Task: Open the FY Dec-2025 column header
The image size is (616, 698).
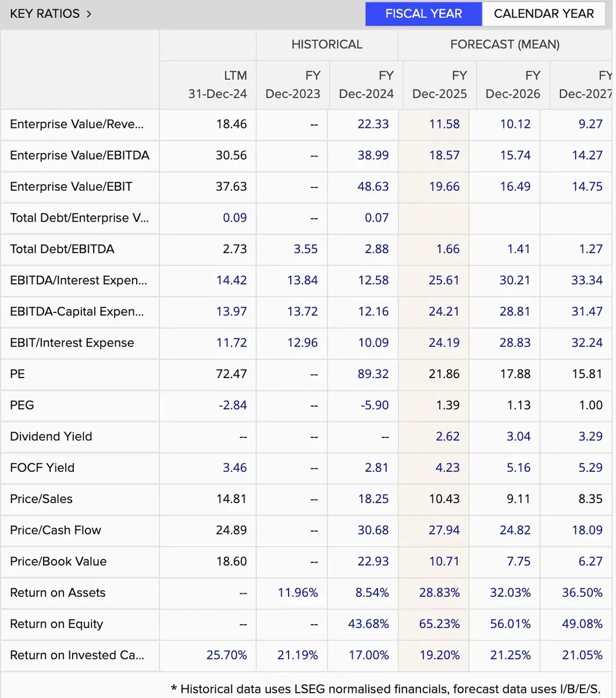Action: (439, 84)
